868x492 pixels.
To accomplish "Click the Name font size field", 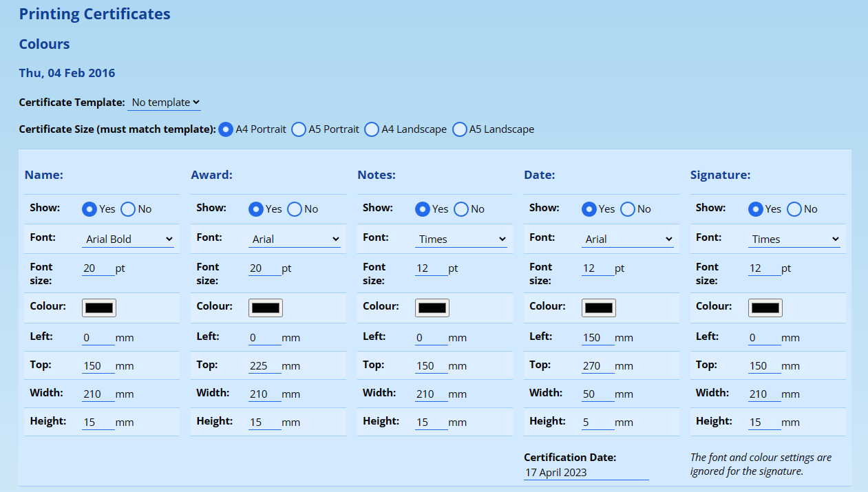I will pyautogui.click(x=98, y=268).
